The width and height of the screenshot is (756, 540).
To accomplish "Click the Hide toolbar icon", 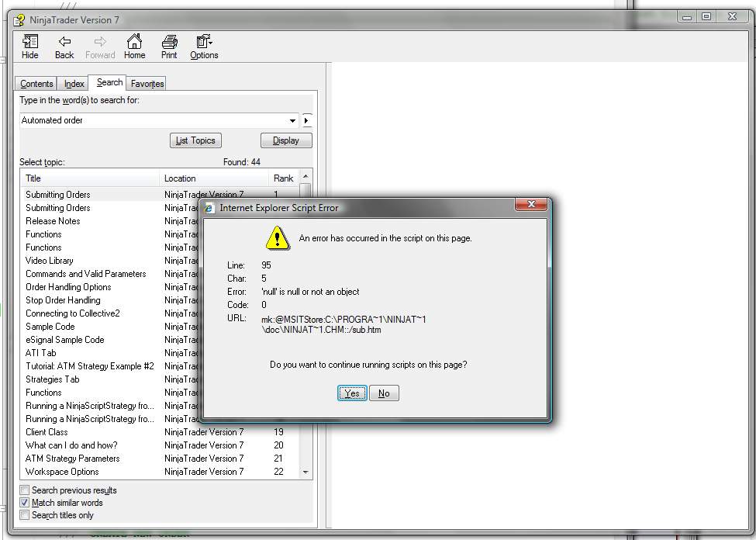I will click(30, 47).
